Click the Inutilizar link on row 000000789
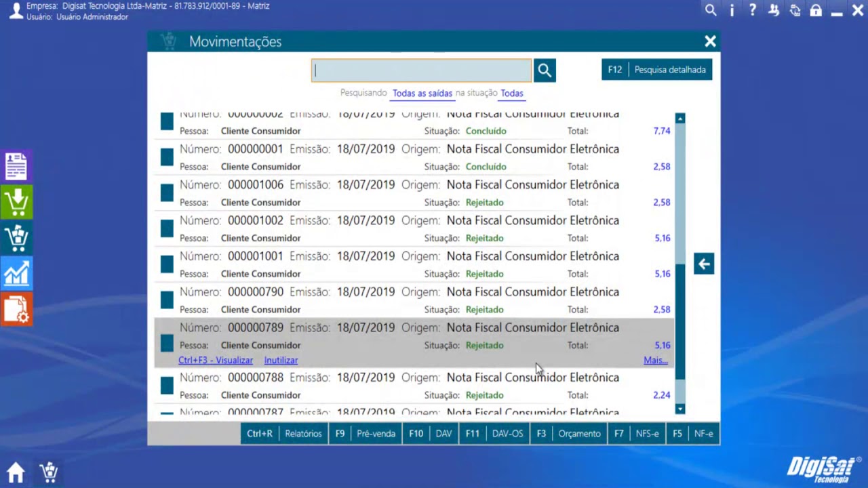 click(x=281, y=361)
